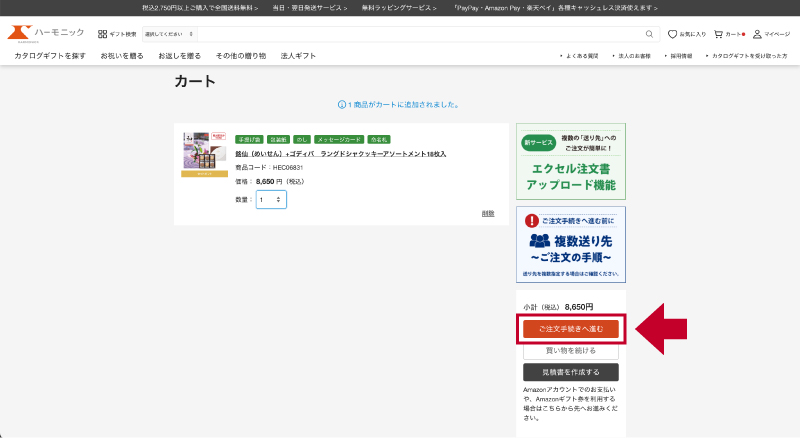Click 見積書を作成する button

[x=570, y=372]
